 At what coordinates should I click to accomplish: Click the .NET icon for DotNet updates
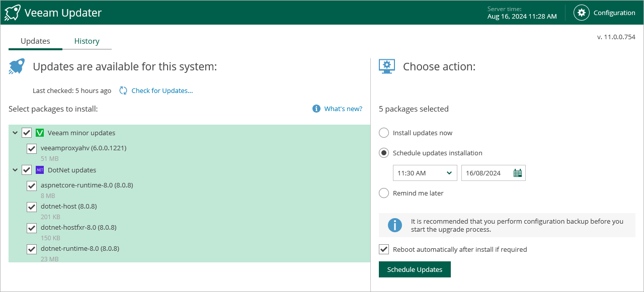coord(40,170)
